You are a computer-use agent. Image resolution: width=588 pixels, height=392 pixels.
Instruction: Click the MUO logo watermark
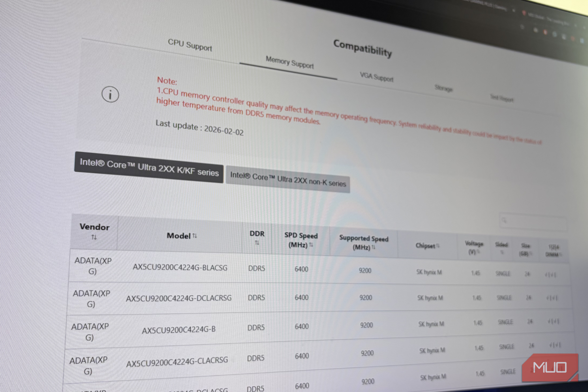tap(550, 367)
